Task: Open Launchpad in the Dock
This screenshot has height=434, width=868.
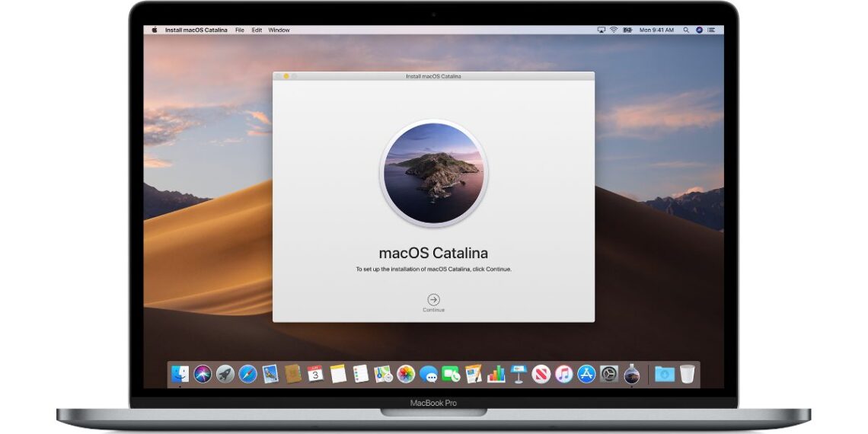Action: tap(225, 374)
